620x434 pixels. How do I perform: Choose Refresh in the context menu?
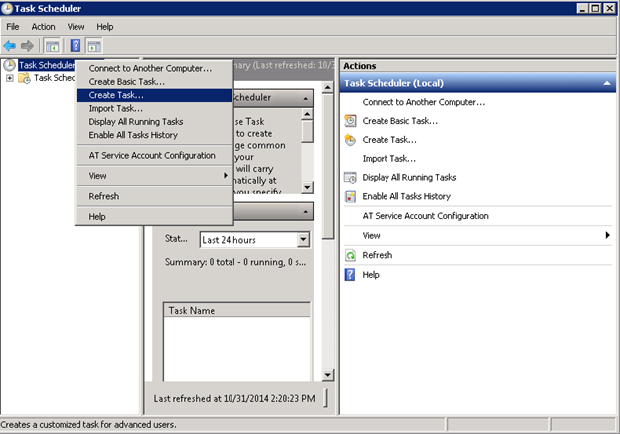(154, 196)
